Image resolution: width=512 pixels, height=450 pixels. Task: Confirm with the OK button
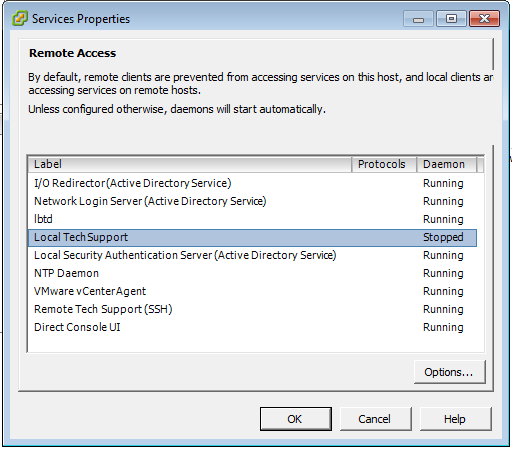coord(296,419)
